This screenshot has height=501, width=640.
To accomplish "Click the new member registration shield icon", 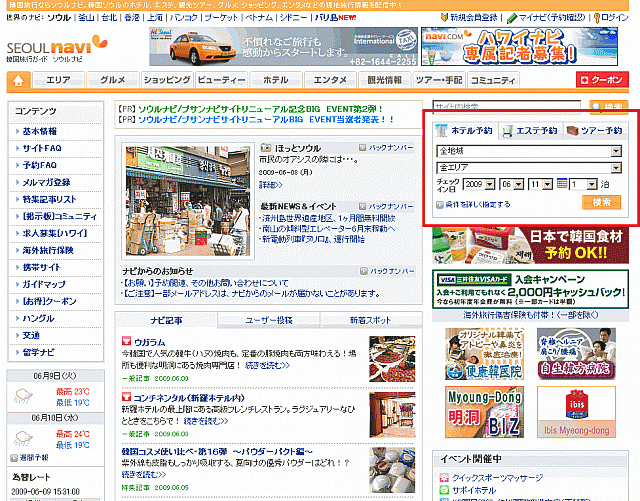I will coord(444,18).
